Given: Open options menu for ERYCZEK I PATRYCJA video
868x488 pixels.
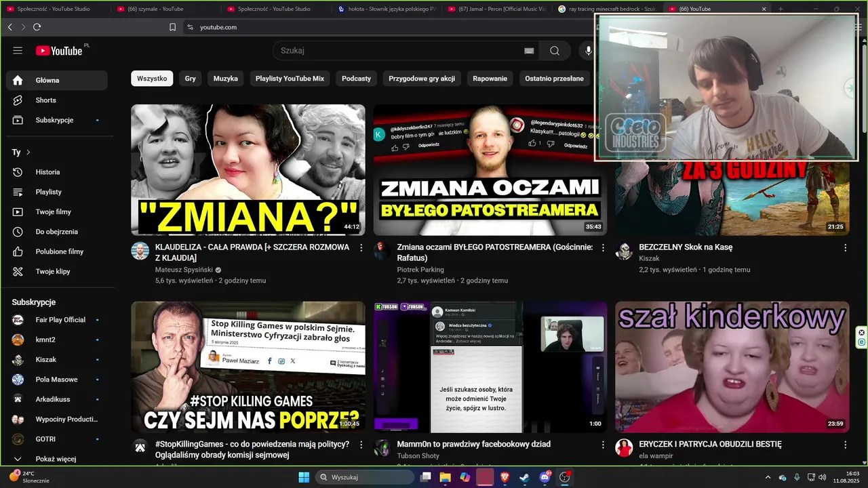Looking at the screenshot, I should (x=845, y=445).
